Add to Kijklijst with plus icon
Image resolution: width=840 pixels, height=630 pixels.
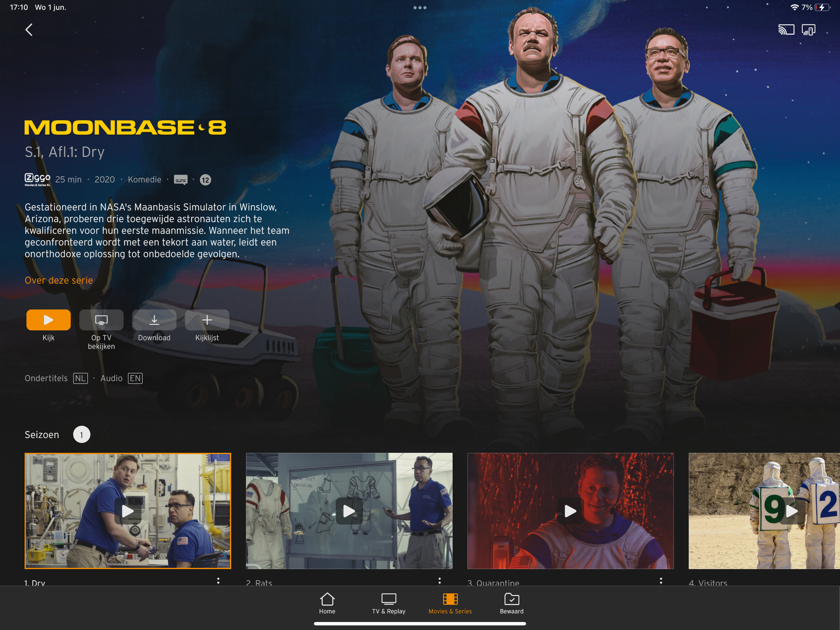pos(207,320)
